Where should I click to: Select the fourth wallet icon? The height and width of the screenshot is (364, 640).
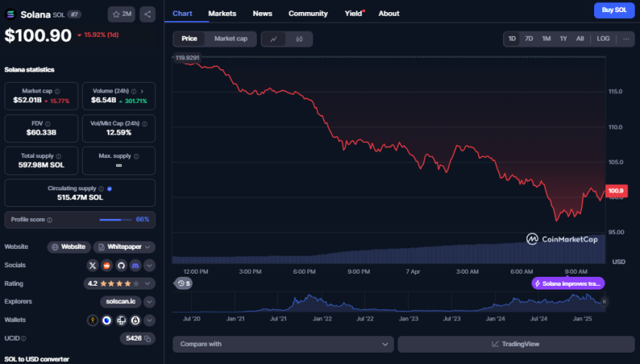135,320
